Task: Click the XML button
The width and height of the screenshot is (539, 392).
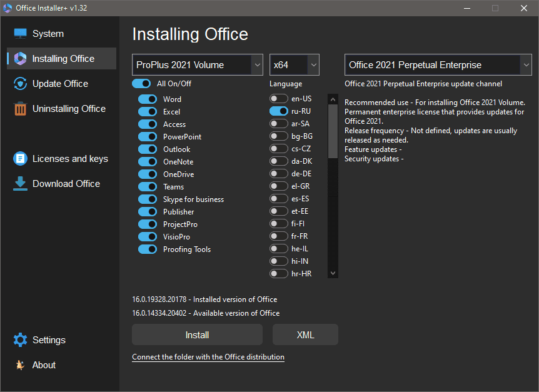Action: 305,335
